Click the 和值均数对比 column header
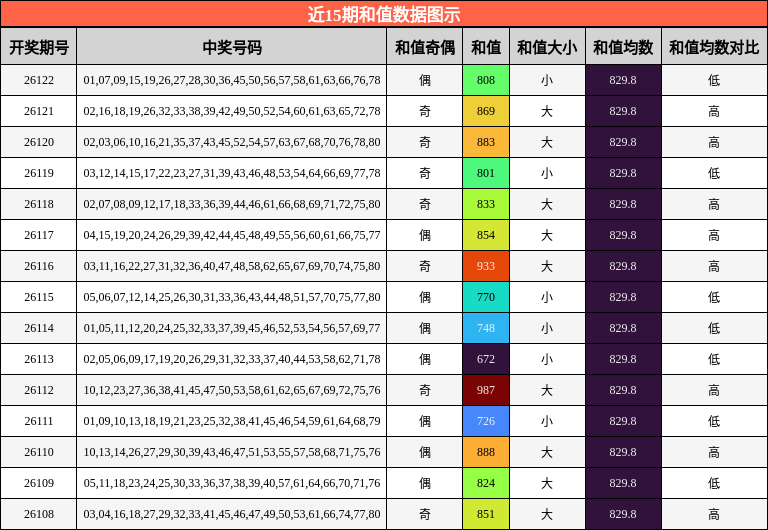This screenshot has width=768, height=530. (714, 47)
